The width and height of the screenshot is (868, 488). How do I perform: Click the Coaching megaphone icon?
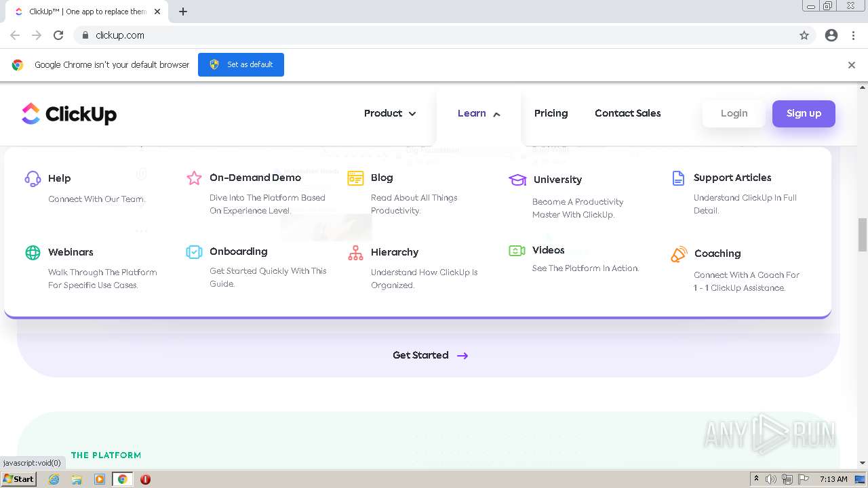pyautogui.click(x=679, y=253)
